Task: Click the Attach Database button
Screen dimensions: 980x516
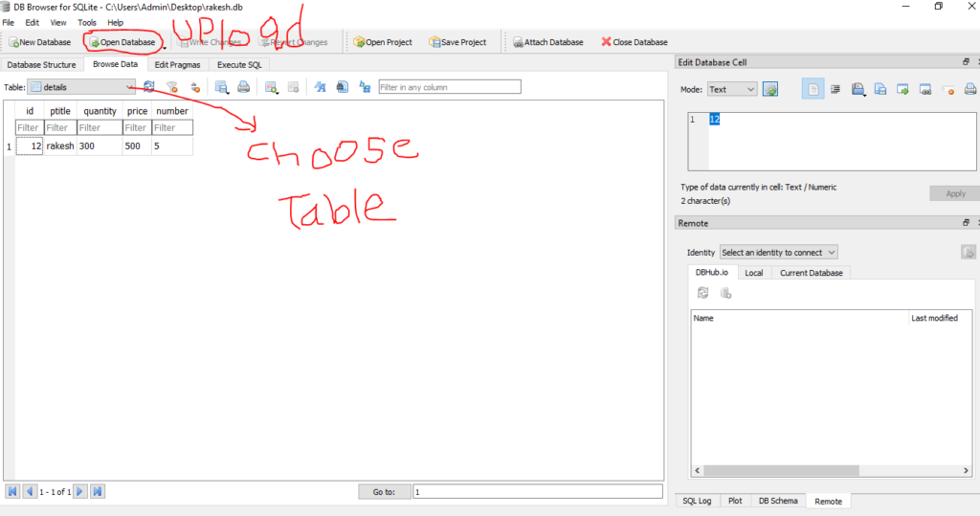Action: [548, 42]
